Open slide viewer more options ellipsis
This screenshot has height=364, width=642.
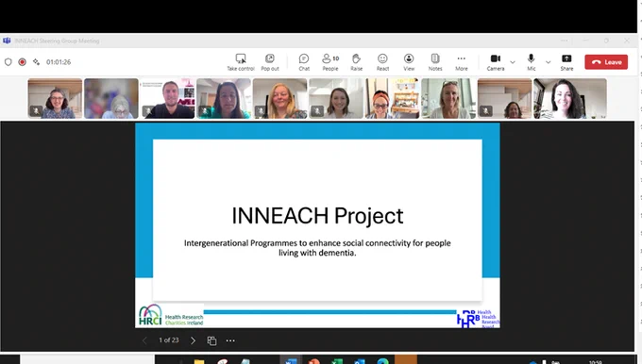(230, 340)
